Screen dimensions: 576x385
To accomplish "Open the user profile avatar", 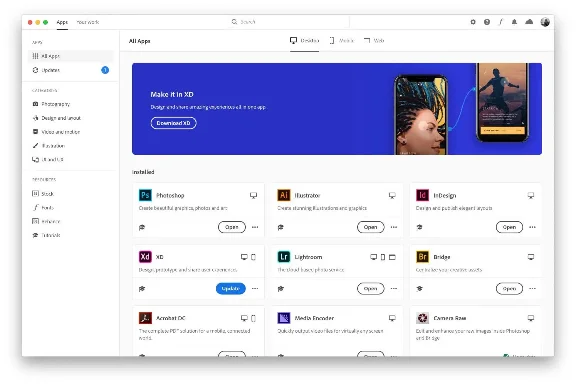I will [545, 22].
